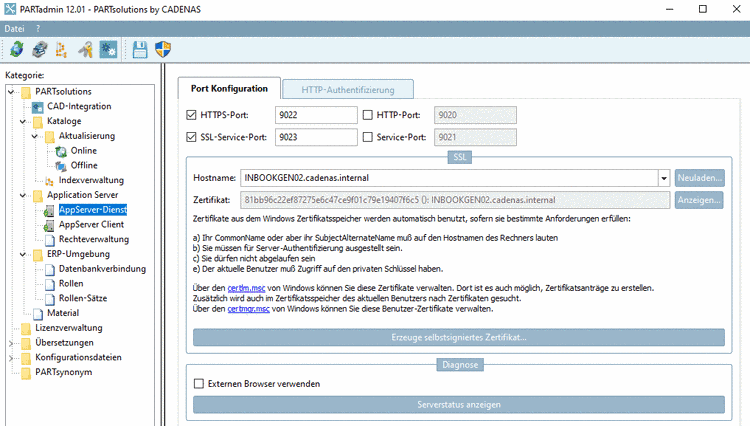Click the Hostname text field
Viewport: 750px width, 426px height.
449,178
